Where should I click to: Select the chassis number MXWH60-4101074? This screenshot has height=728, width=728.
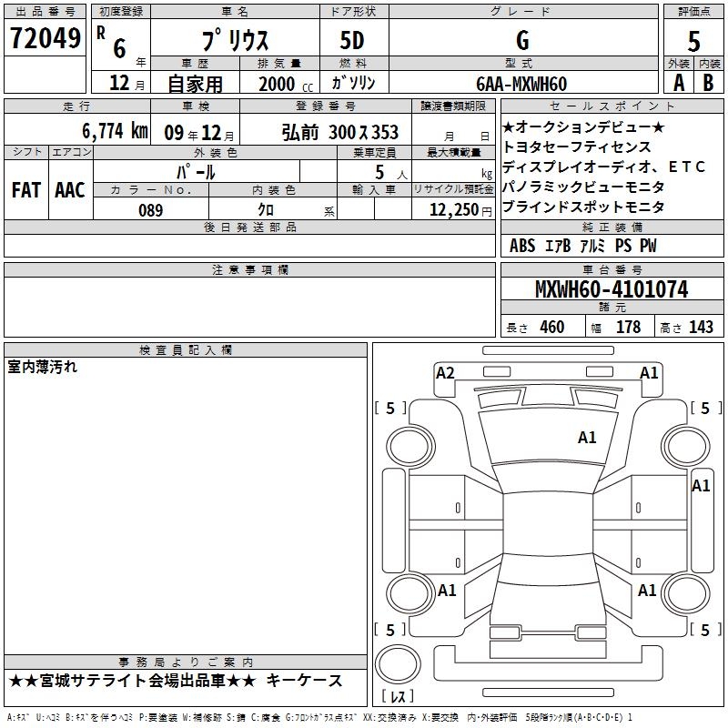[x=611, y=289]
